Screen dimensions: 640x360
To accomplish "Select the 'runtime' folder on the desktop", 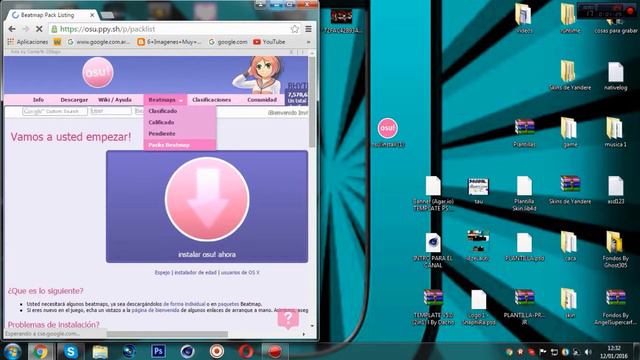I will 570,18.
